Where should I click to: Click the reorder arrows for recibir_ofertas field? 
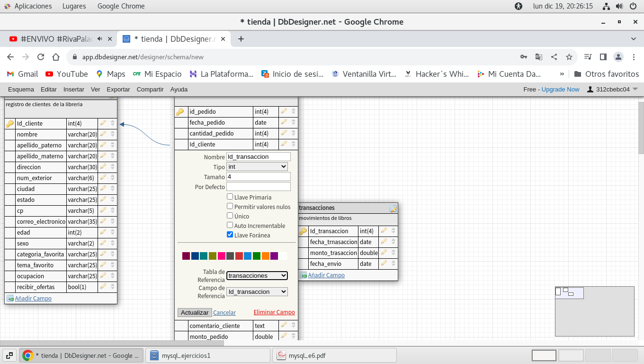point(112,287)
